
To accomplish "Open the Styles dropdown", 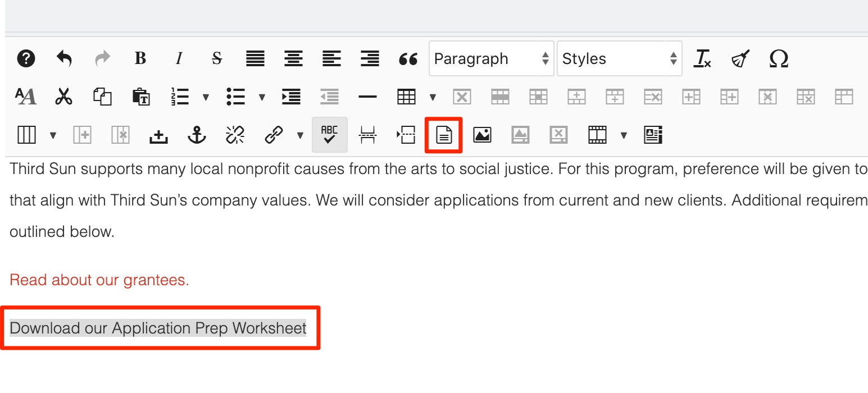I will [x=618, y=58].
